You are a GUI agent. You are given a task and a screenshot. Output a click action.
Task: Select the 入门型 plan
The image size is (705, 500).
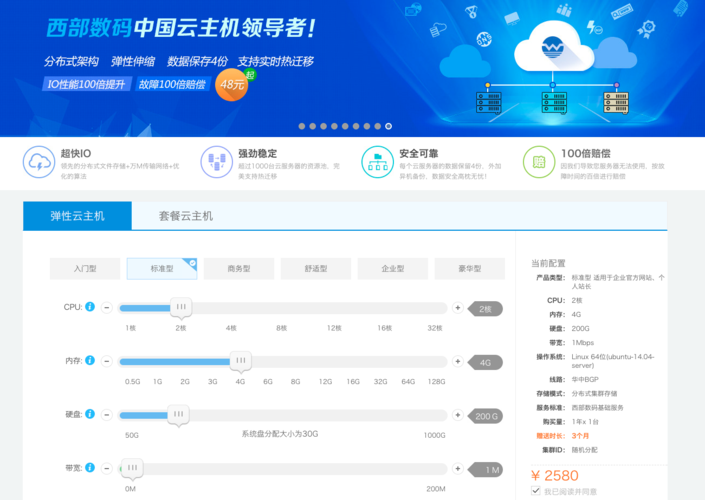(x=85, y=268)
